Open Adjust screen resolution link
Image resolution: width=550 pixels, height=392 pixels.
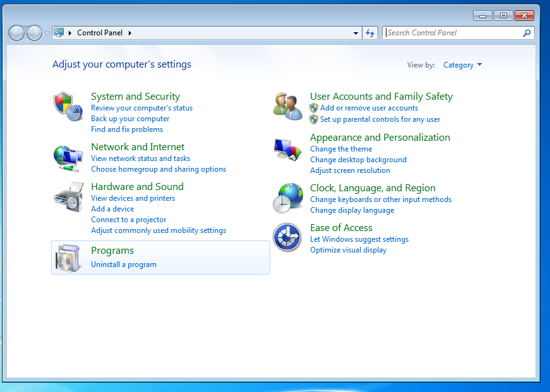click(350, 170)
